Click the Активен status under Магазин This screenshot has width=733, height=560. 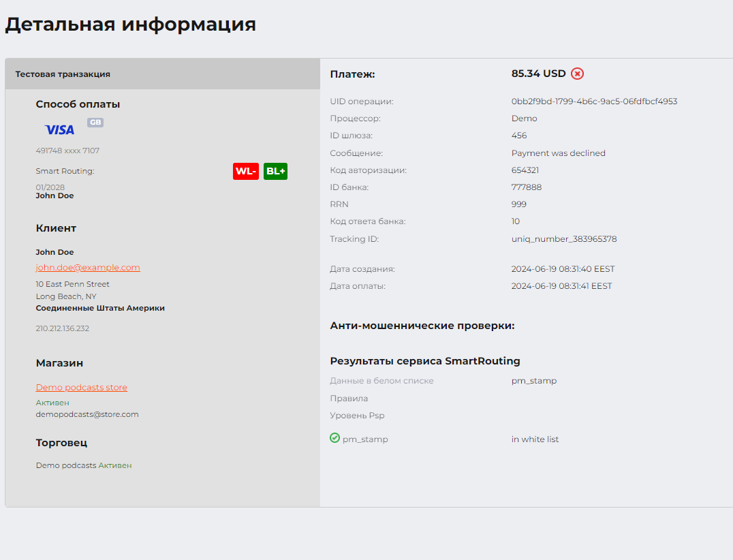52,403
